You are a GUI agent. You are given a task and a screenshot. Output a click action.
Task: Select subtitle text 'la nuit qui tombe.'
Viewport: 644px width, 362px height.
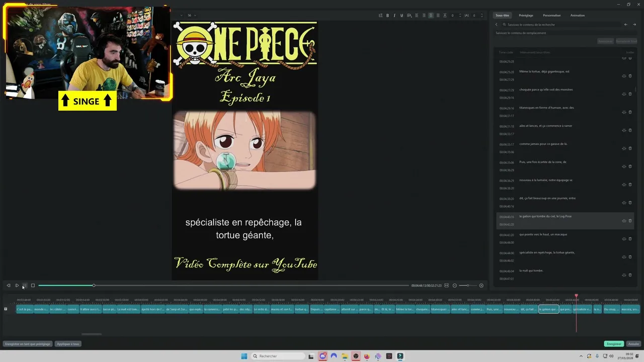pos(531,270)
